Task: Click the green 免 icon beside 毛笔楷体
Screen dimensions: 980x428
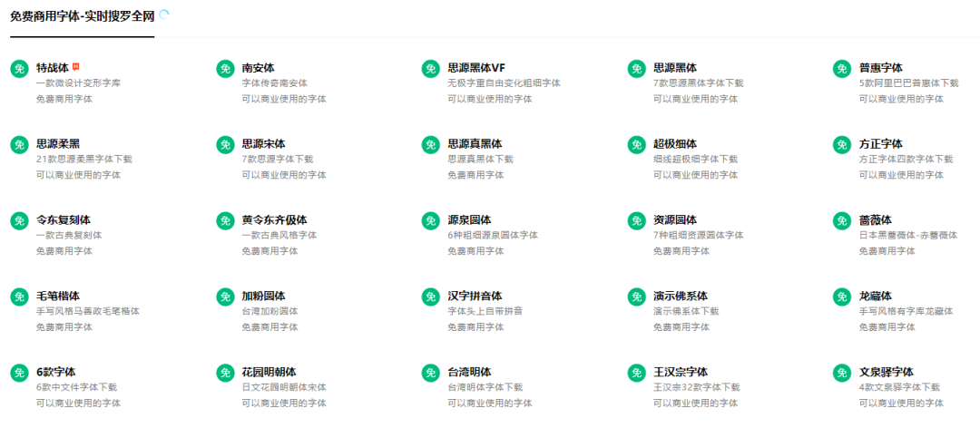Action: click(x=19, y=297)
